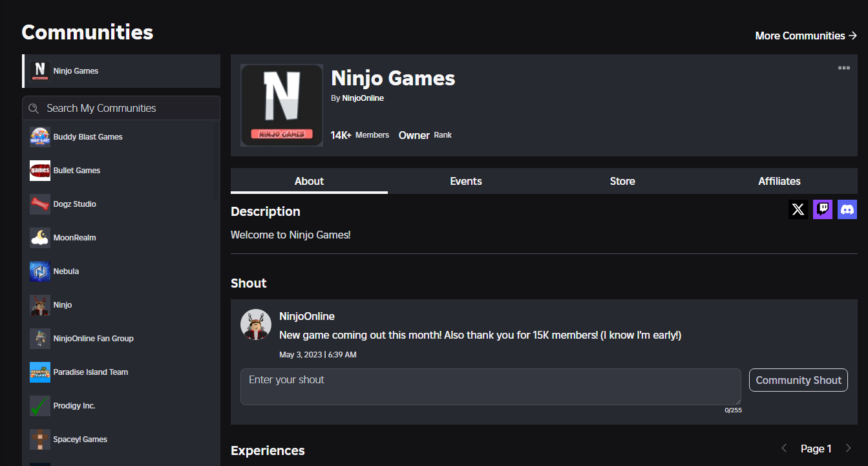Open the Affiliates tab

(x=779, y=181)
